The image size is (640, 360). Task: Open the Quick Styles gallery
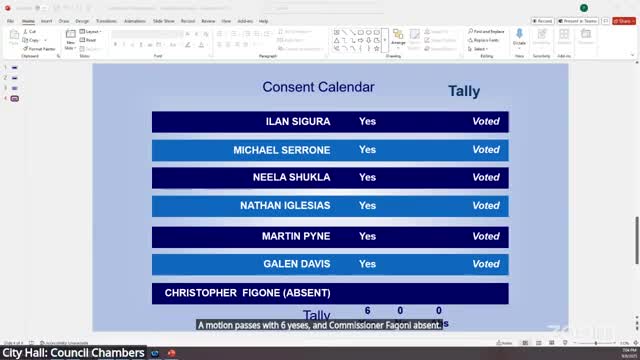coord(414,39)
